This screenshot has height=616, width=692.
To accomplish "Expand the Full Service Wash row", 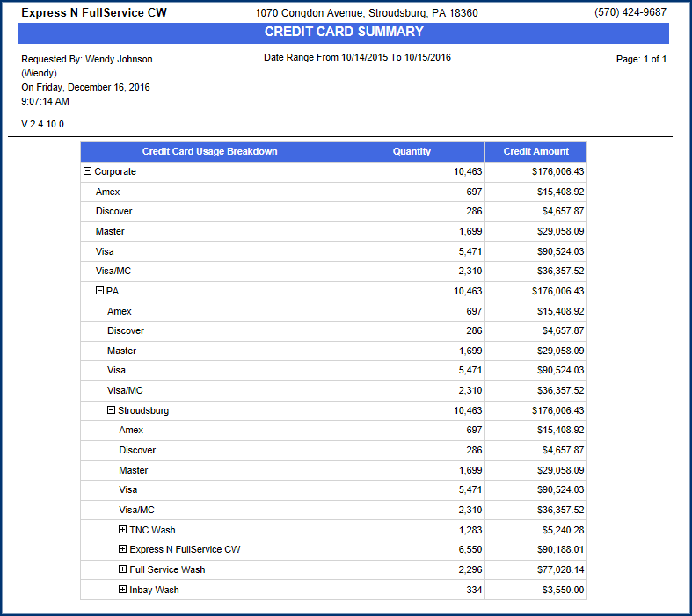I will coord(123,569).
